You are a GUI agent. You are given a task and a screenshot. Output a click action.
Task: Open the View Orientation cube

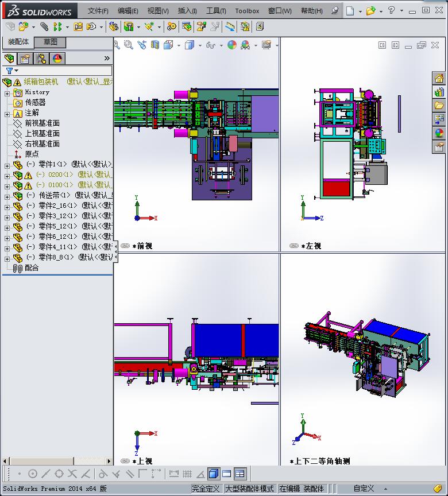click(x=168, y=45)
